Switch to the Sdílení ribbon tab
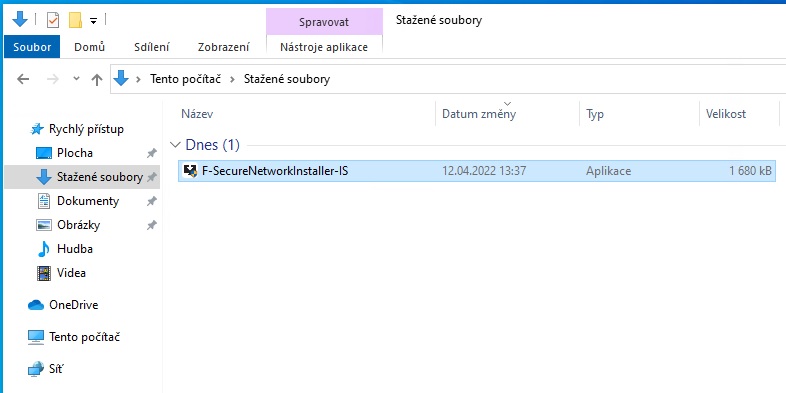The height and width of the screenshot is (393, 786). 152,47
